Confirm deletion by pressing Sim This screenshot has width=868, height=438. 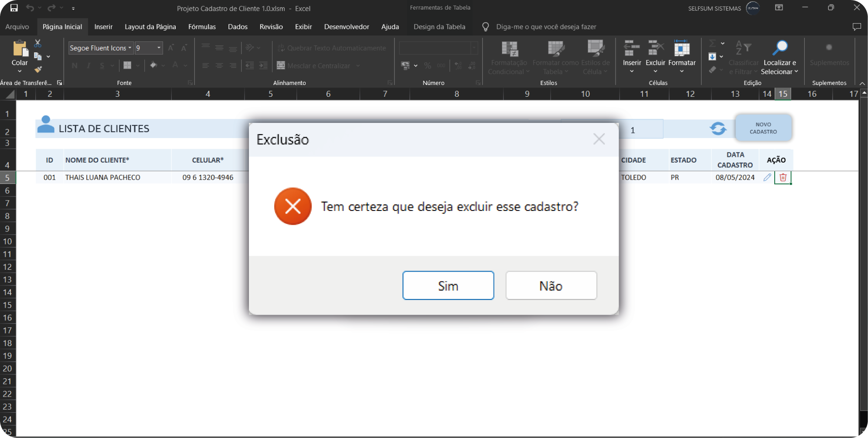click(448, 285)
